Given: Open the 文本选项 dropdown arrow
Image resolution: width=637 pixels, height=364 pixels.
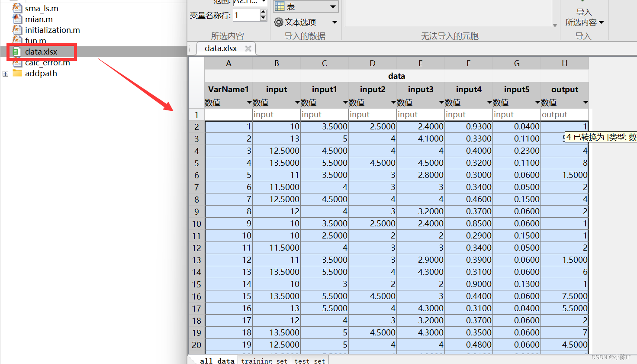Looking at the screenshot, I should [x=335, y=22].
